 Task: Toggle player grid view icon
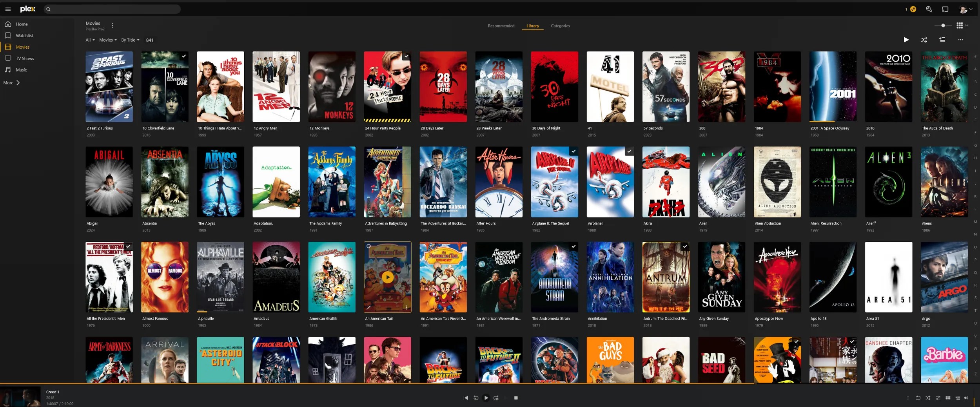click(x=948, y=398)
